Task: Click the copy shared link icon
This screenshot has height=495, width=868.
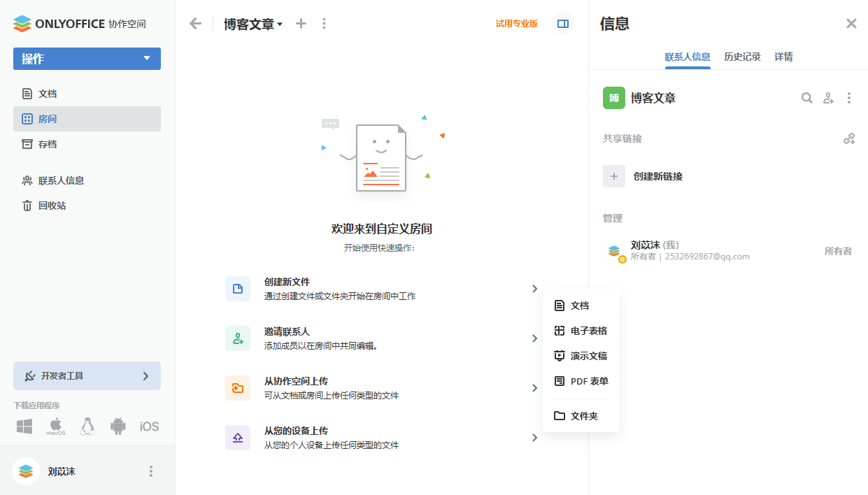Action: [849, 138]
